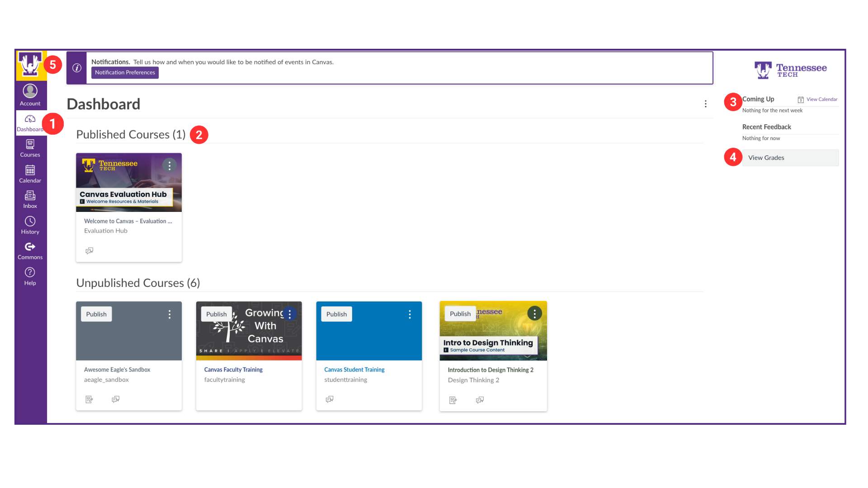
Task: Open the Intro to Design Thinking card menu
Action: 534,313
